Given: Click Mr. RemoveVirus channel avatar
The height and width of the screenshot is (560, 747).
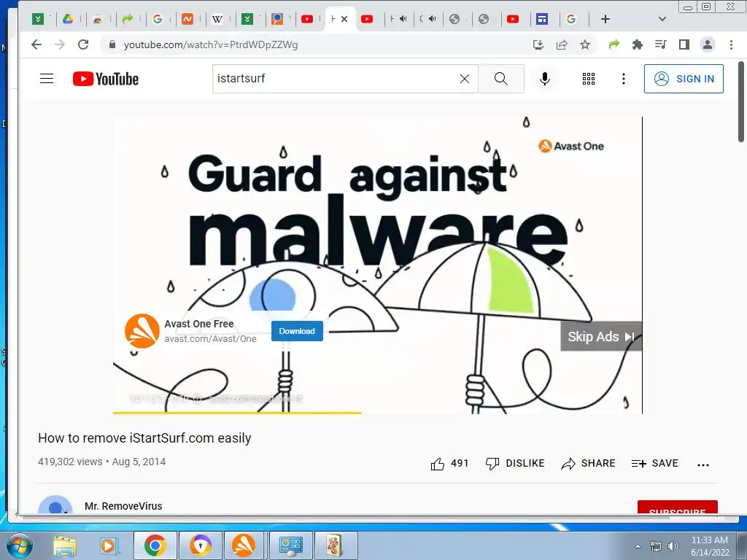Looking at the screenshot, I should coord(55,505).
